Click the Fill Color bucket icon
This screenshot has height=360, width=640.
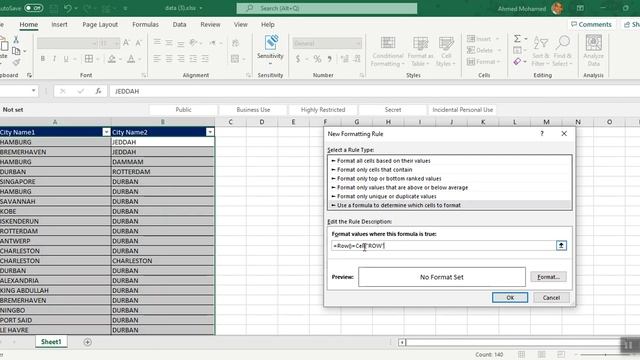(112, 59)
